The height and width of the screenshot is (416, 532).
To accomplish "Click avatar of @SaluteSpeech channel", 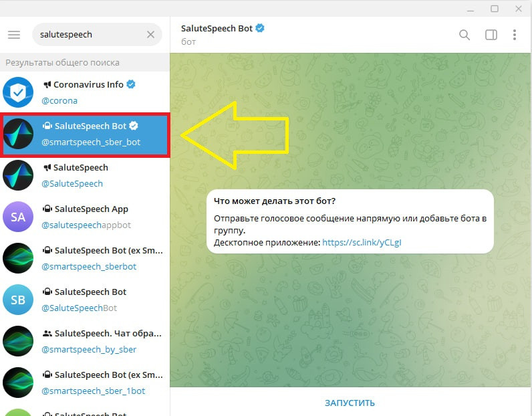I will click(x=18, y=176).
